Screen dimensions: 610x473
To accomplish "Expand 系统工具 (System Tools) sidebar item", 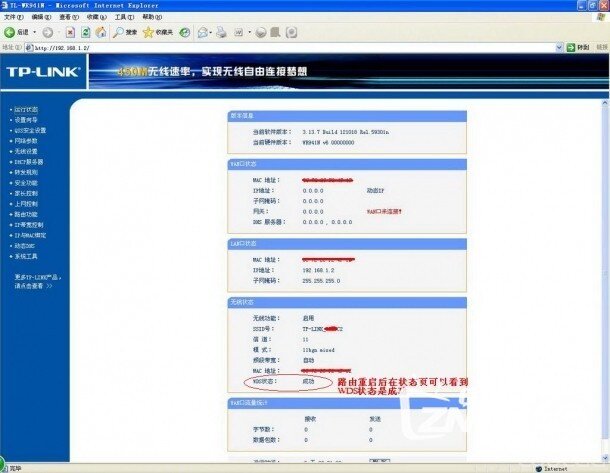I will [x=26, y=256].
